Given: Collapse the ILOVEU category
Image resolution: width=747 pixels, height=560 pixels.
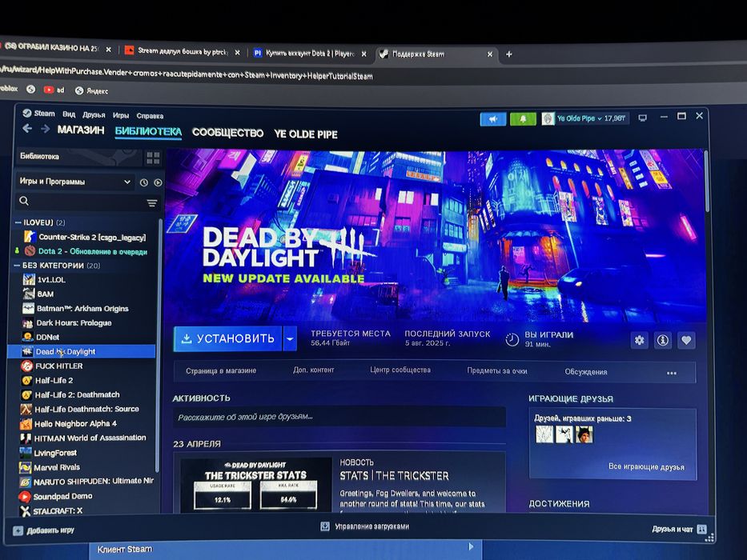Looking at the screenshot, I should 18,222.
